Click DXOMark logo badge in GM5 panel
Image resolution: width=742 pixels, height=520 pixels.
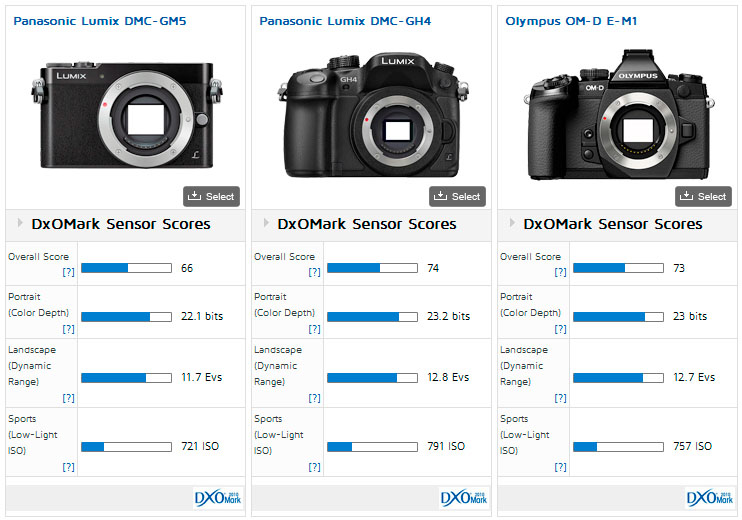[x=218, y=498]
